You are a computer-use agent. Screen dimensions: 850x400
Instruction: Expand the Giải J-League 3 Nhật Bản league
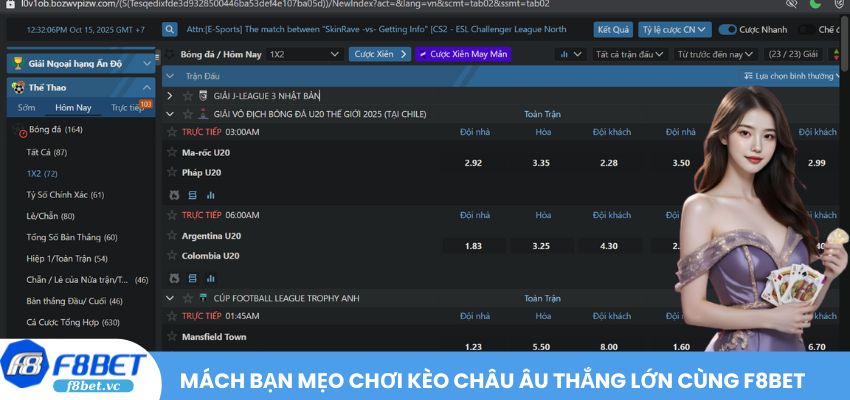coord(170,96)
